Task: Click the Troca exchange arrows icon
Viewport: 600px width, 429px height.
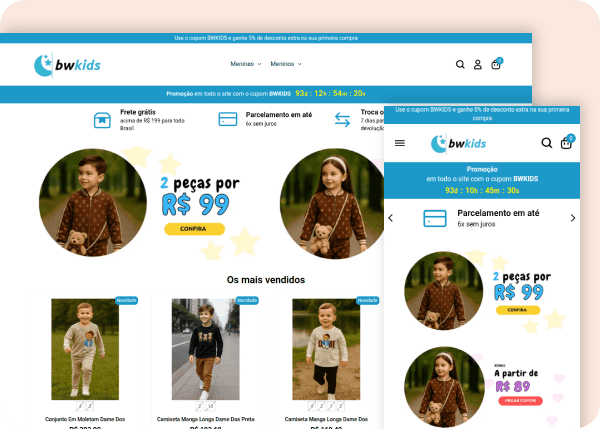Action: click(343, 120)
